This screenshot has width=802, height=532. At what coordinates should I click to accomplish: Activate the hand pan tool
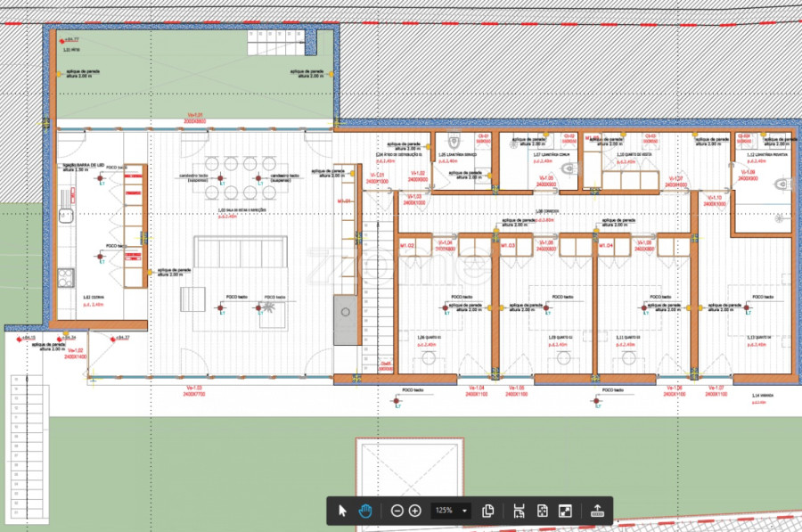pyautogui.click(x=365, y=511)
